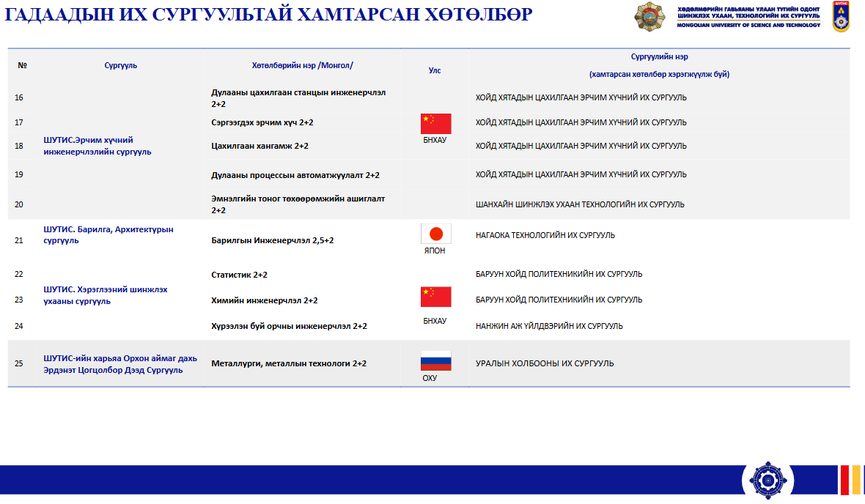This screenshot has width=865, height=504.
Task: Click ШУТИС. Барилга, Архитектурын сургууль school name
Action: [x=108, y=235]
